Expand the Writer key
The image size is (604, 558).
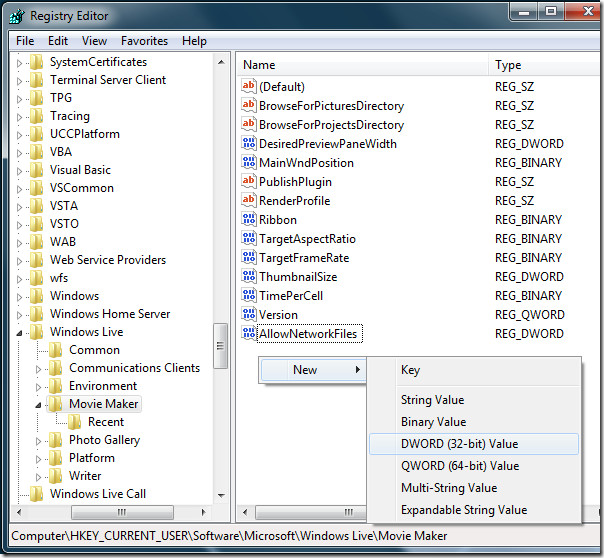[38, 477]
